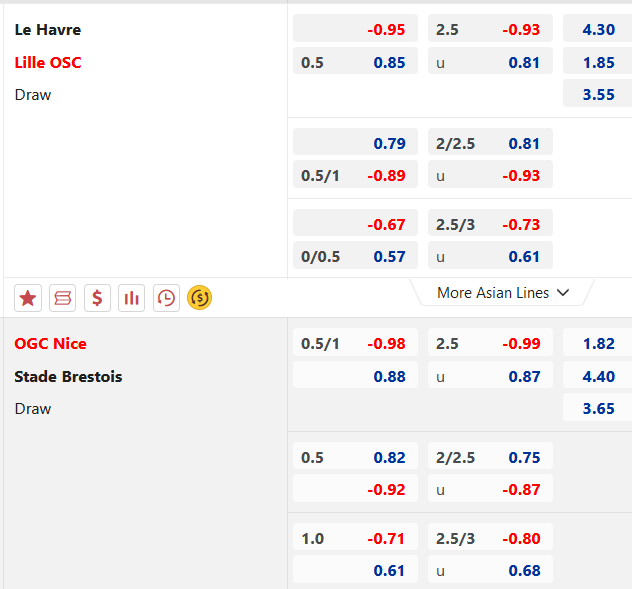Pick over 2.5 at -0.93 for Le Havre match

click(490, 28)
